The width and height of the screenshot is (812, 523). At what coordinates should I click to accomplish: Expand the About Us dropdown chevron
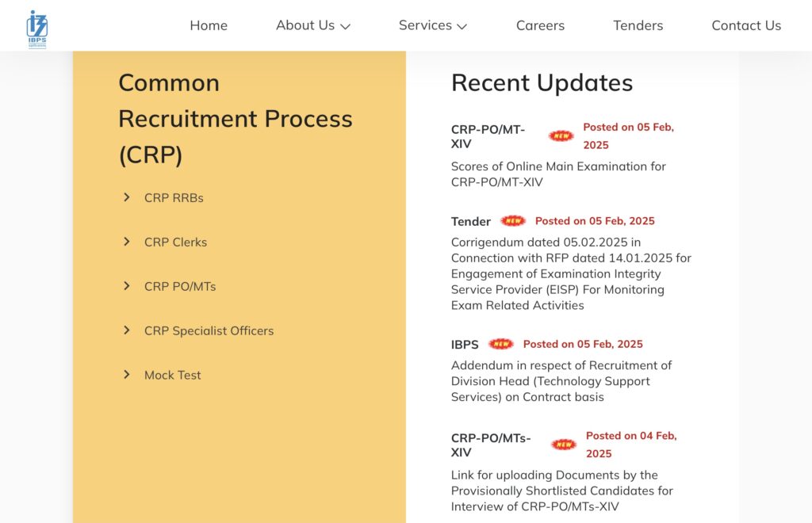(345, 26)
